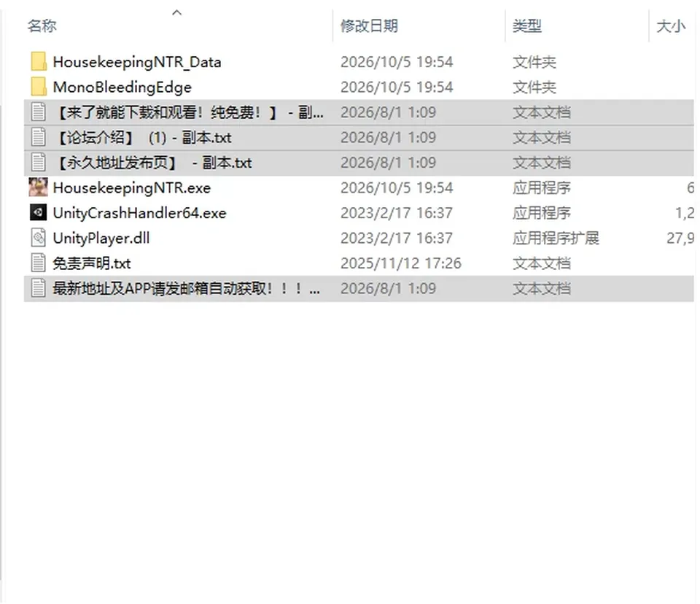The width and height of the screenshot is (700, 604).
Task: Select the MonoBleedingEdge folder name
Action: tap(122, 87)
